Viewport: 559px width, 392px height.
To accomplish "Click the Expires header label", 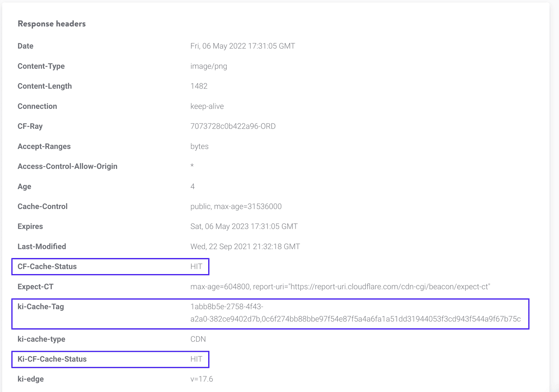I will (30, 226).
